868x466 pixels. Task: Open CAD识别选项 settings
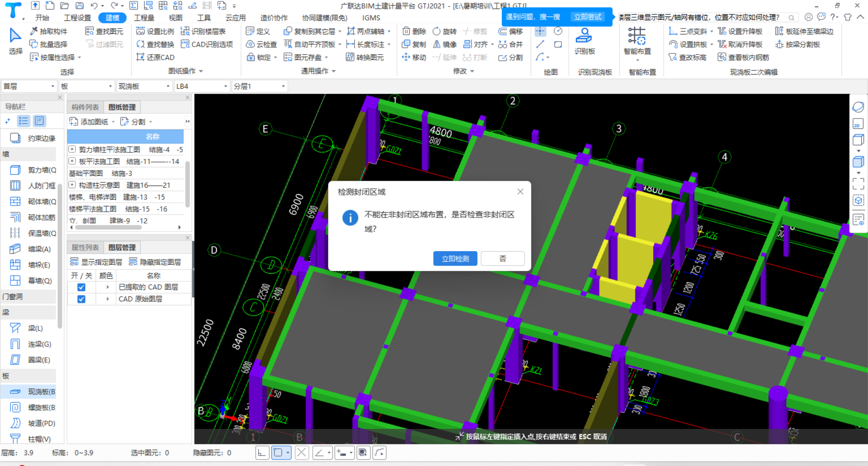(x=207, y=44)
